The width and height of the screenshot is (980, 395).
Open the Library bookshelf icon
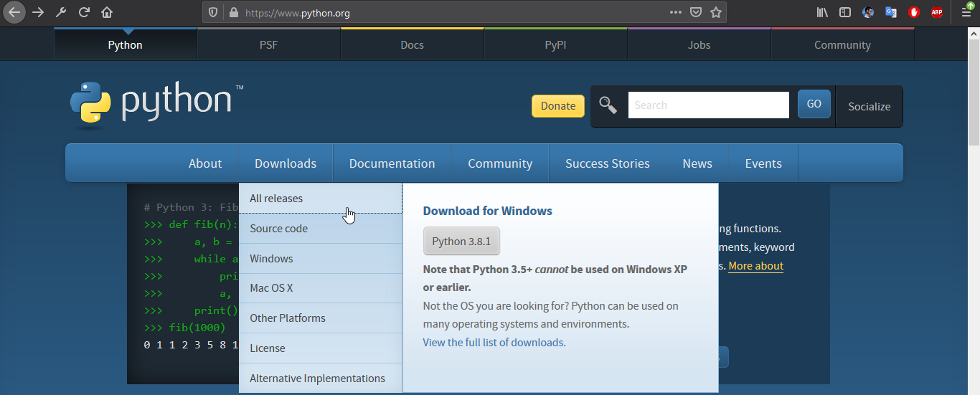click(x=822, y=12)
